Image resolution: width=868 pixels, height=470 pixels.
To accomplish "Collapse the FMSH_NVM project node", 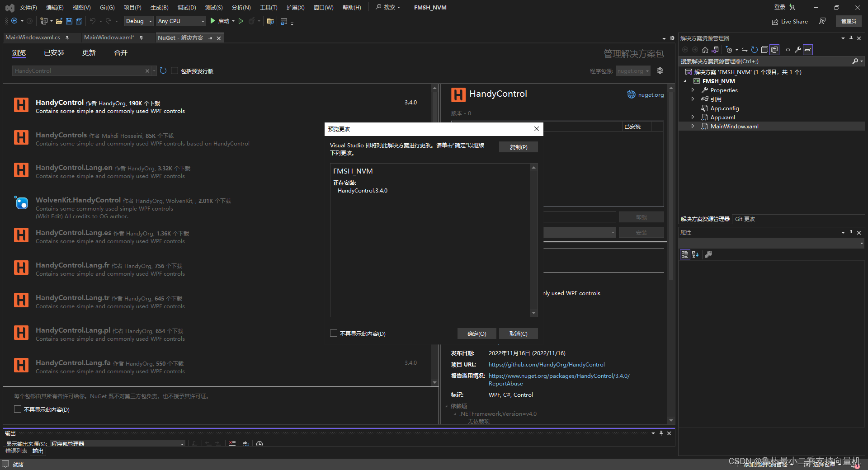I will pyautogui.click(x=685, y=81).
